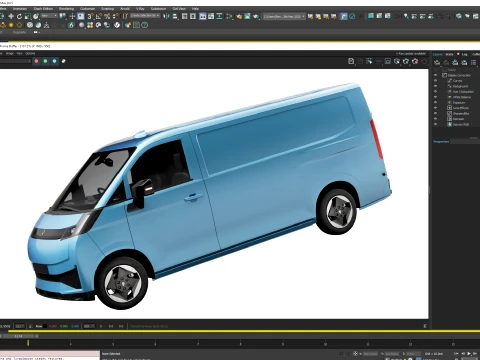Screen dimensions: 480x360
Task: Open the Substance menu
Action: point(158,9)
